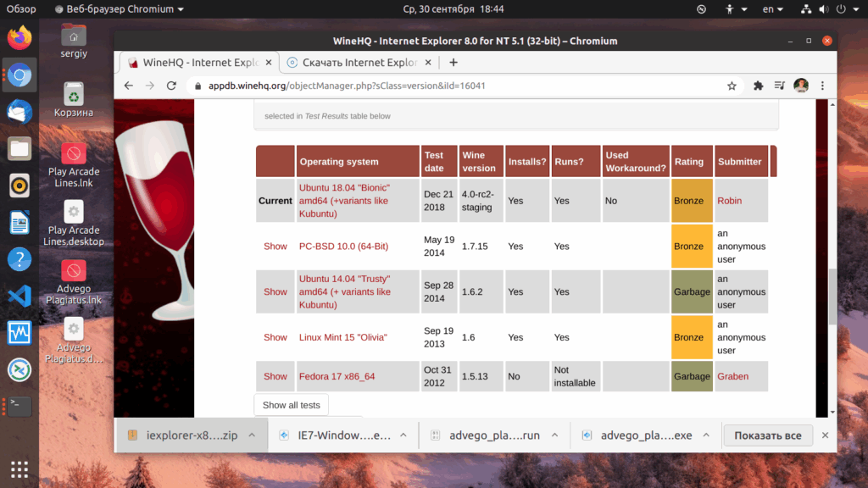Open Play Arcade Lines.lnk desktop file

point(74,165)
